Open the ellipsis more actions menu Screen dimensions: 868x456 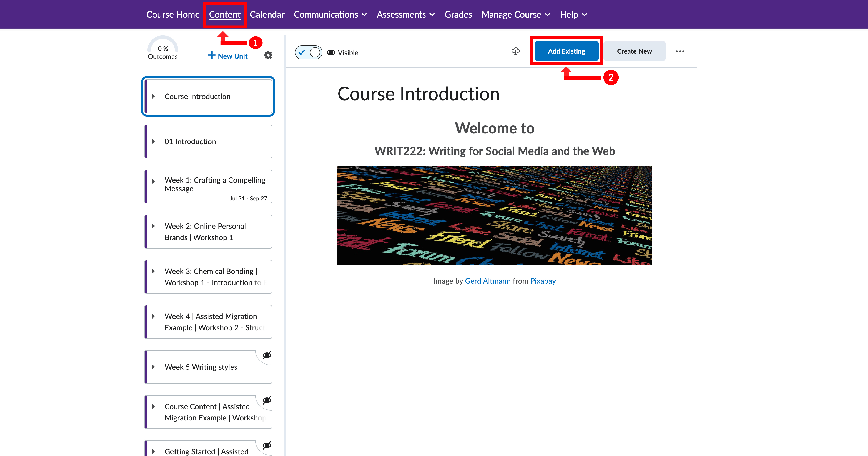pos(680,51)
